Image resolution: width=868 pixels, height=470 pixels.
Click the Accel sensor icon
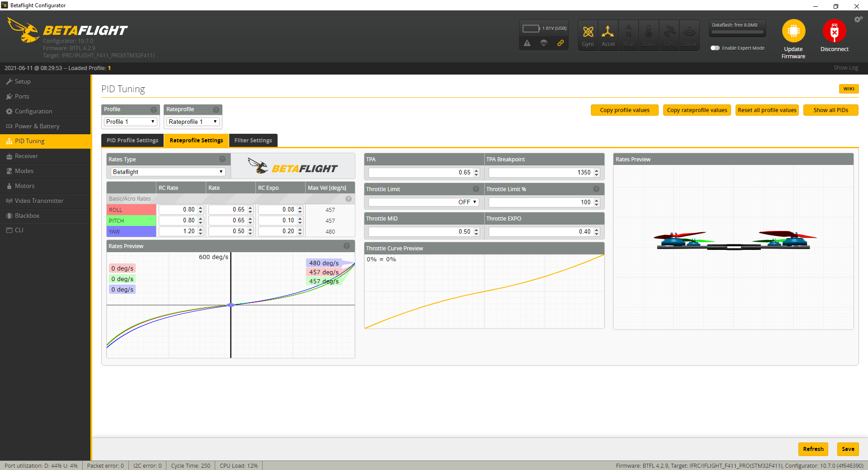(608, 32)
